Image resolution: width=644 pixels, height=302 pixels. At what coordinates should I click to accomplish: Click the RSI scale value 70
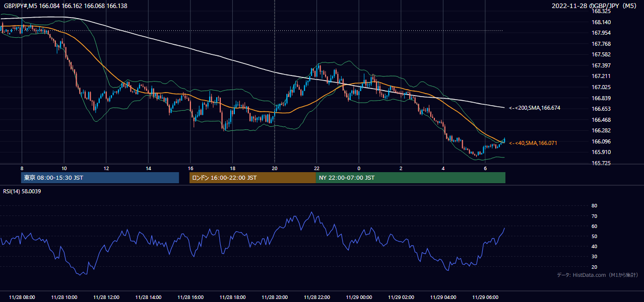click(x=594, y=216)
